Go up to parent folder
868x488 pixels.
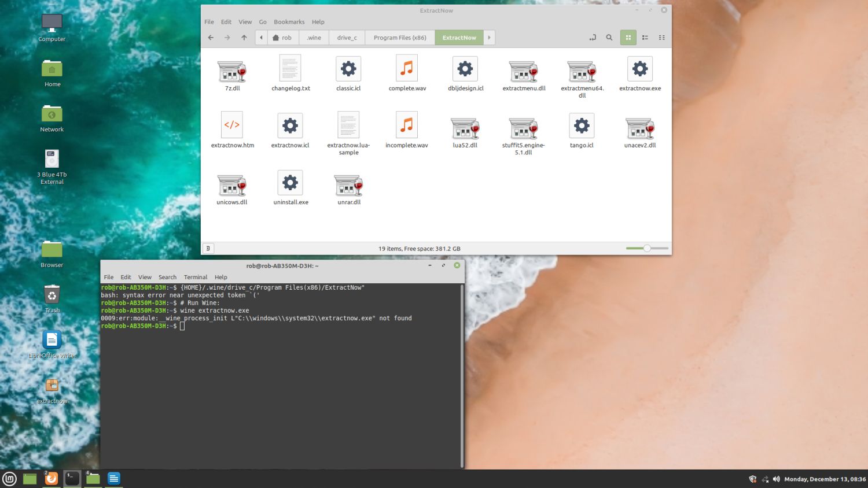tap(244, 38)
